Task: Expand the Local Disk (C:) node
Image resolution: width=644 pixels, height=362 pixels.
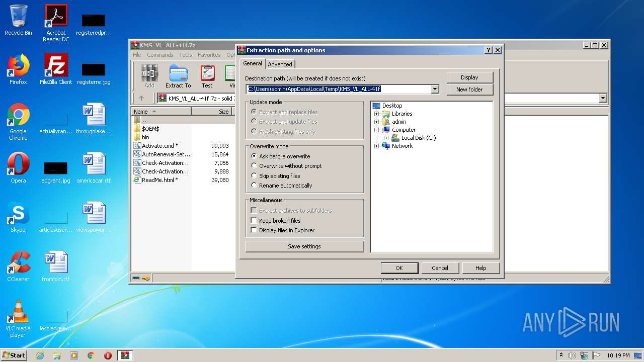Action: [x=386, y=138]
